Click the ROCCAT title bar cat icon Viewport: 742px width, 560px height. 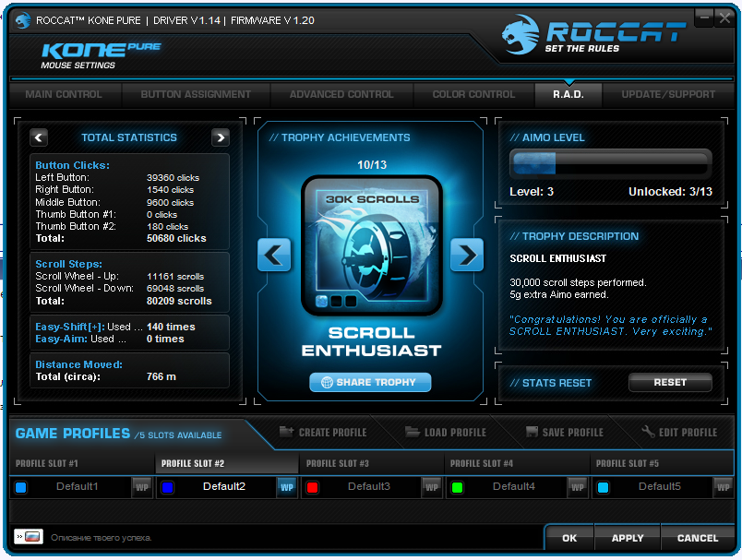point(23,21)
